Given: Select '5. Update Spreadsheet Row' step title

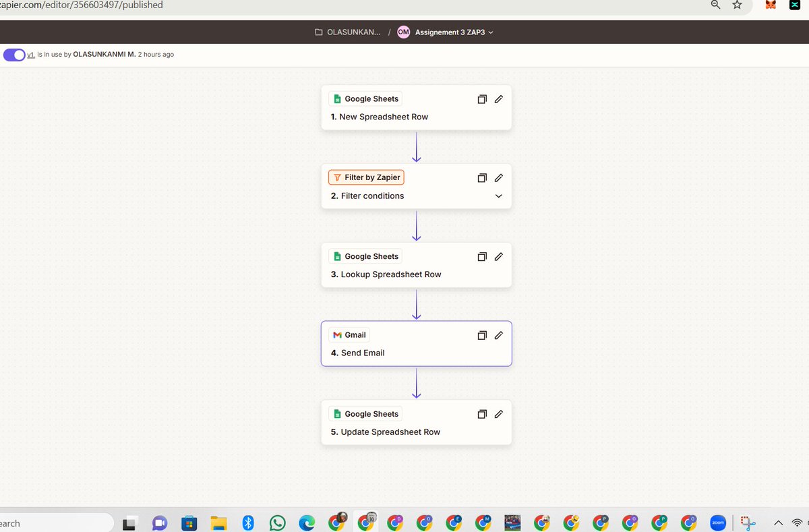Looking at the screenshot, I should pos(386,432).
